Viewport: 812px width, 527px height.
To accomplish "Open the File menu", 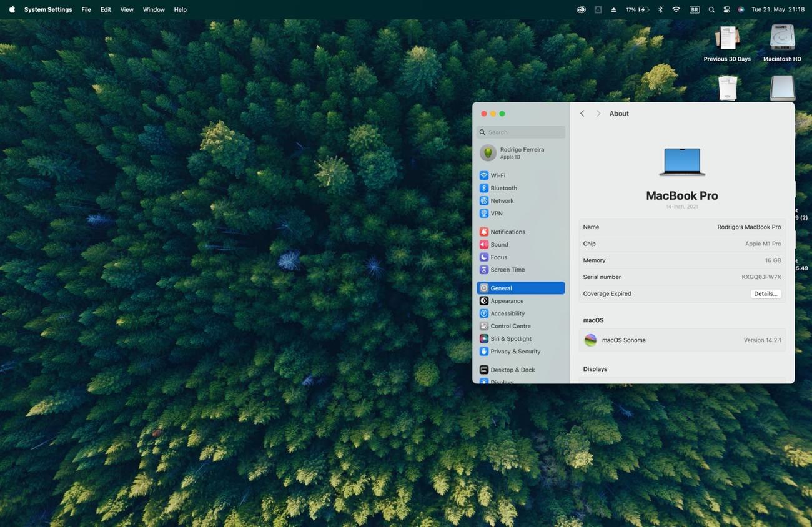I will (86, 9).
